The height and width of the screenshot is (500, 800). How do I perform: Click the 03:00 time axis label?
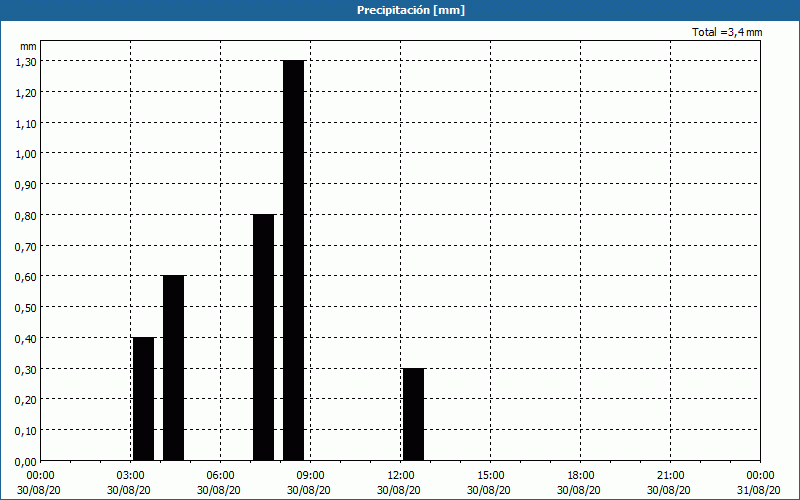130,476
